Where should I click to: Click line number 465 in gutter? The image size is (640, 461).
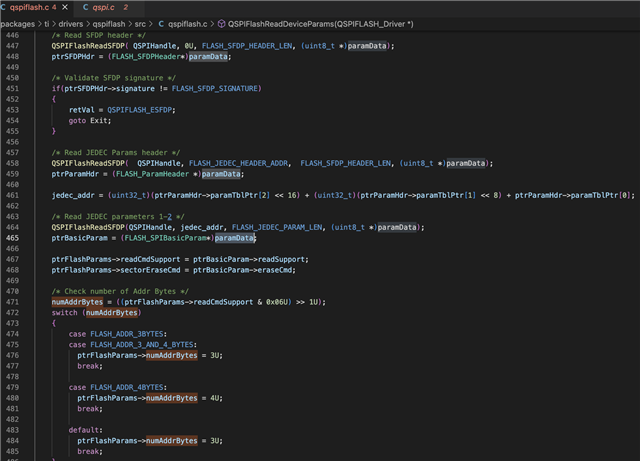pyautogui.click(x=12, y=238)
